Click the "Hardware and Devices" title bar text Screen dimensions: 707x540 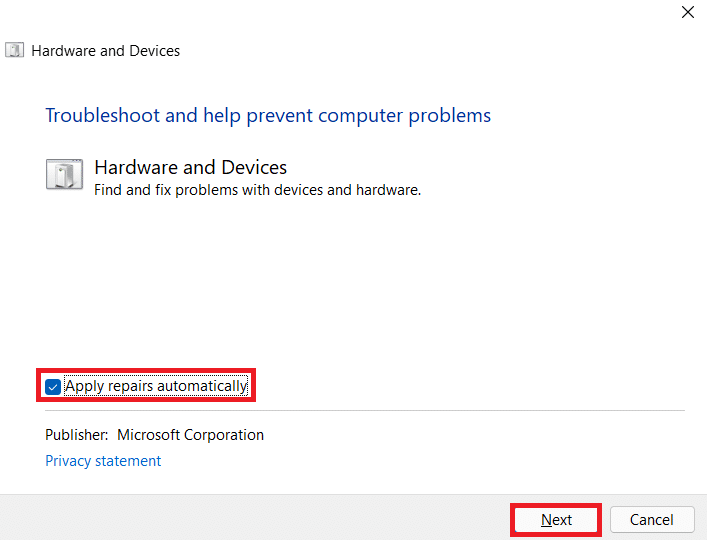point(105,50)
